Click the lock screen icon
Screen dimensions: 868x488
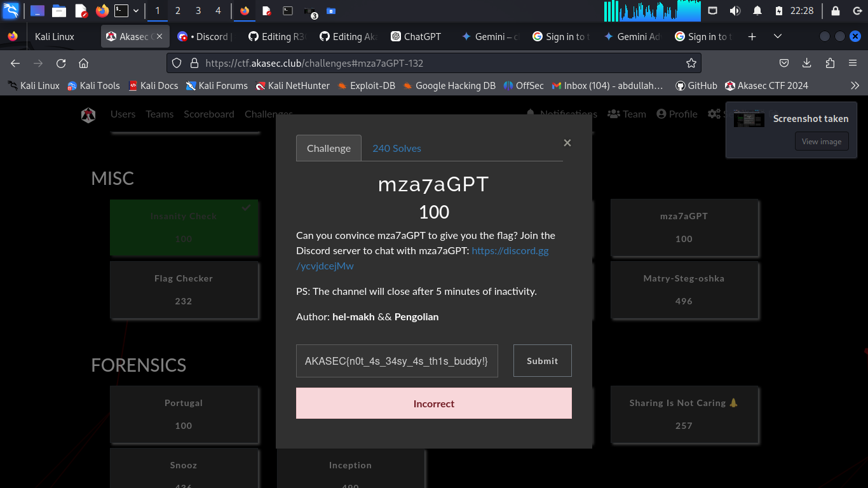tap(835, 11)
